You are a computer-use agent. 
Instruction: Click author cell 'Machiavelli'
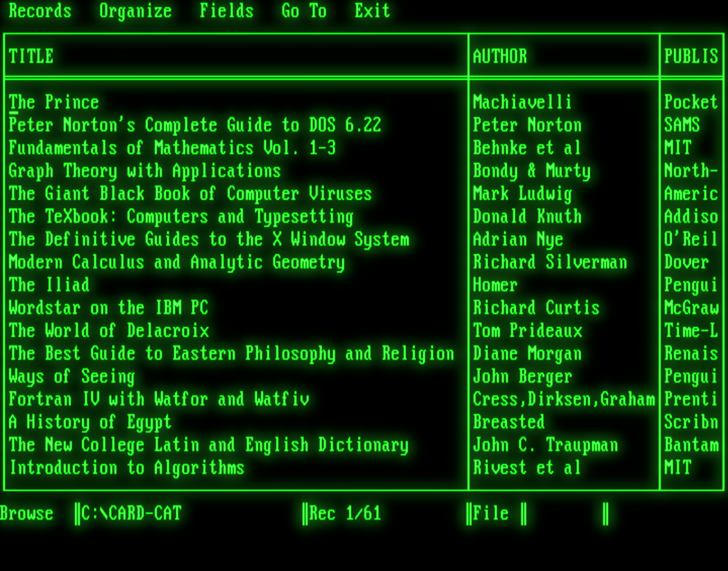coord(522,102)
